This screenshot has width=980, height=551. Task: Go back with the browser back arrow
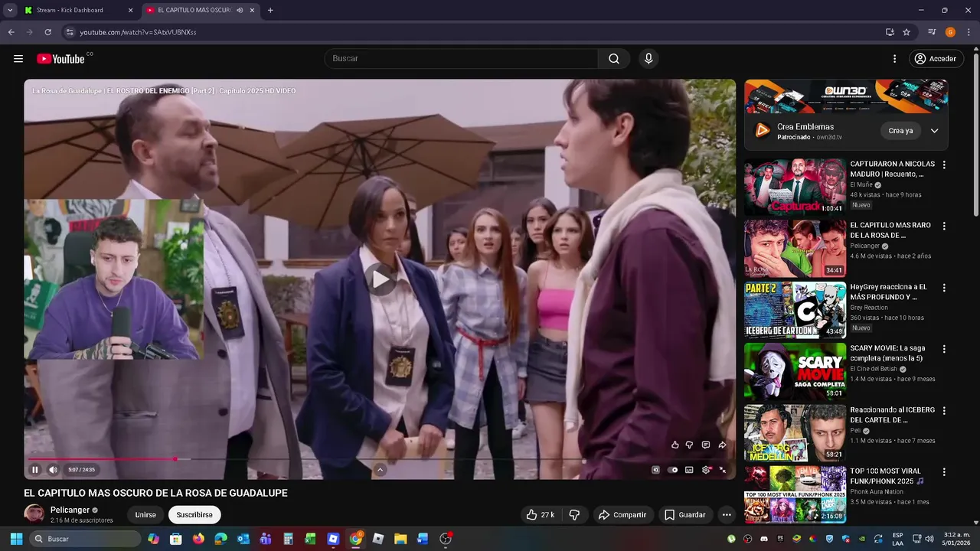[x=11, y=32]
